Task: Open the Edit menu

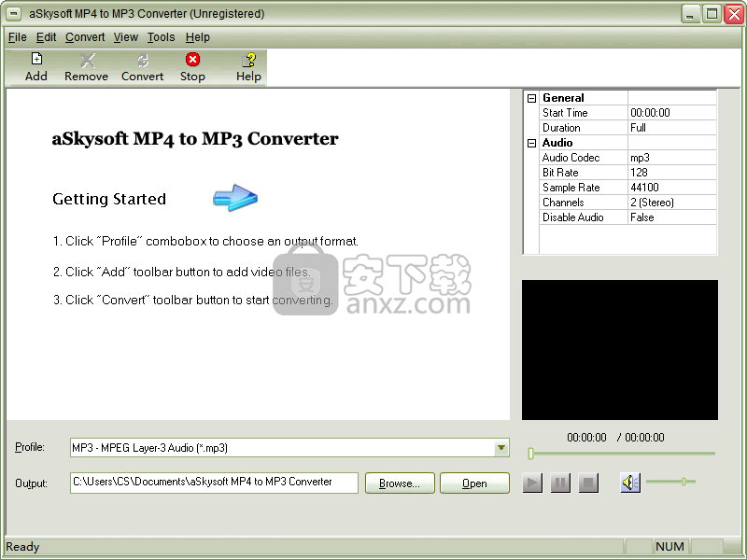Action: (46, 37)
